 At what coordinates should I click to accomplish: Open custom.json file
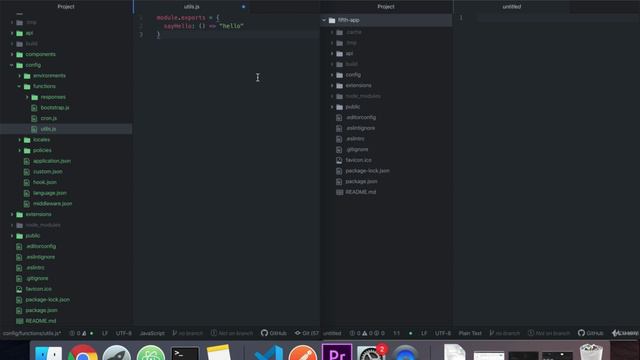tap(48, 172)
